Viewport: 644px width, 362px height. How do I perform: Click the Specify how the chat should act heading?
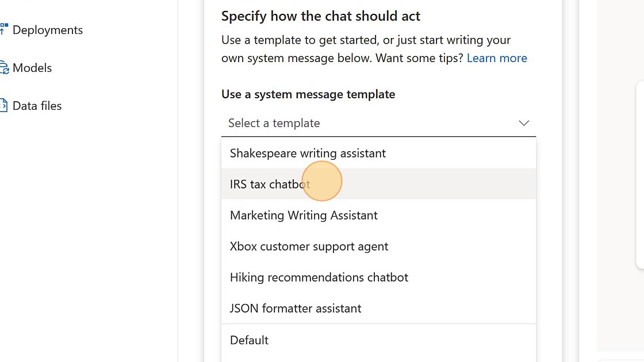pos(321,16)
